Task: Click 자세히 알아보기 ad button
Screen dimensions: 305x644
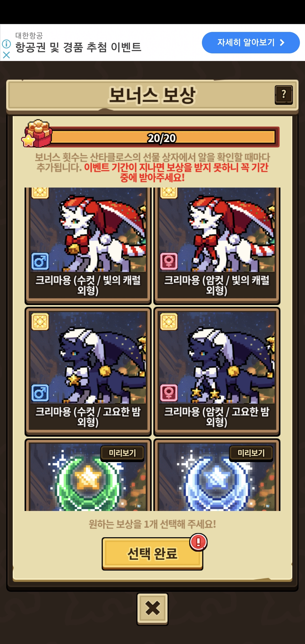Action: [251, 43]
